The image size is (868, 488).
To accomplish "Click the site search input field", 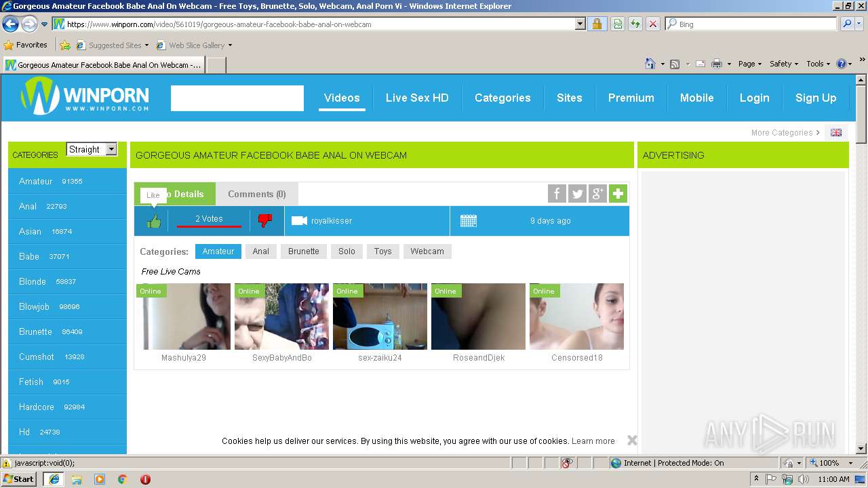I will click(x=237, y=98).
